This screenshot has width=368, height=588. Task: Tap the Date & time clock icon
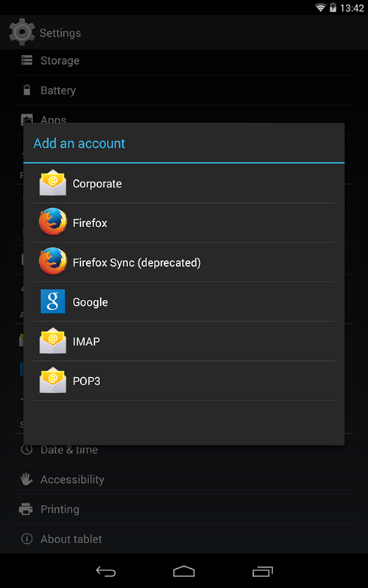(26, 449)
